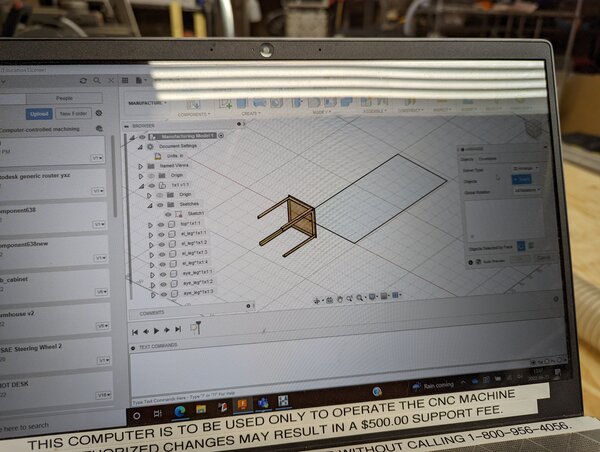Viewport: 600px width, 452px height.
Task: Close the data panel with the X icon
Action: 111,80
